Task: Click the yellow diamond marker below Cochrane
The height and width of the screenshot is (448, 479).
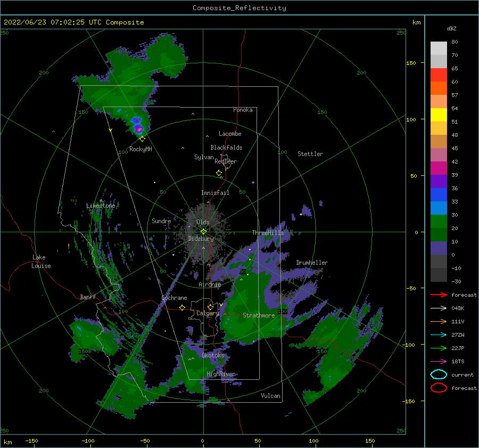Action: pos(182,307)
